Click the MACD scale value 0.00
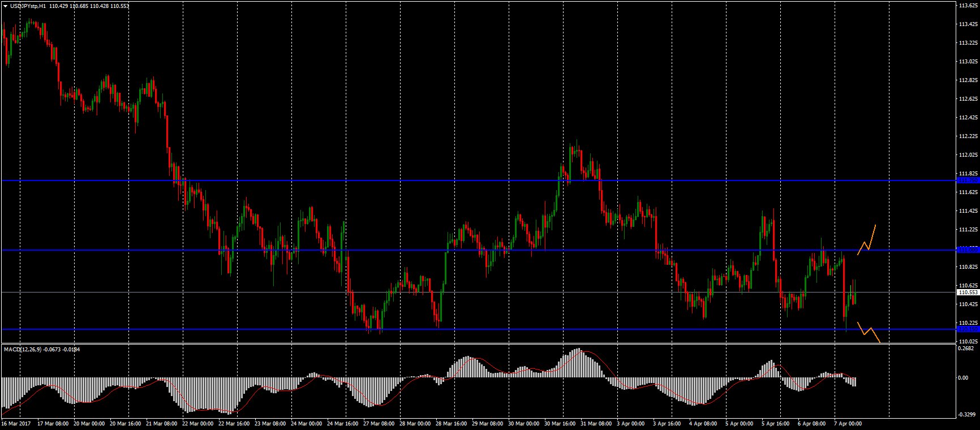This screenshot has height=430, width=980. [x=964, y=378]
